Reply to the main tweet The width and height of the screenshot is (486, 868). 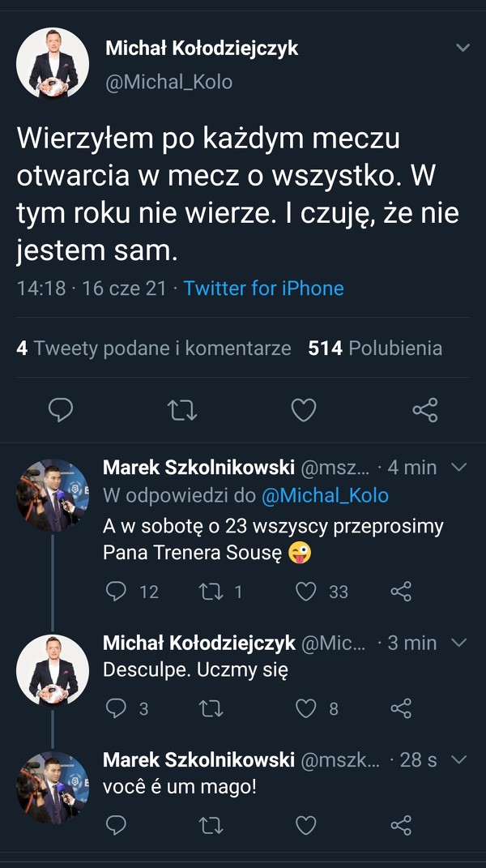[61, 411]
